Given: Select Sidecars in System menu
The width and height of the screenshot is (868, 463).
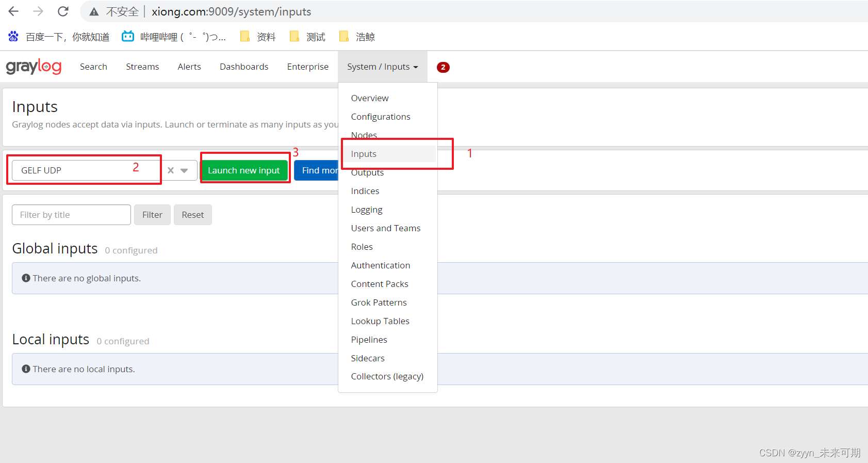Looking at the screenshot, I should [368, 358].
